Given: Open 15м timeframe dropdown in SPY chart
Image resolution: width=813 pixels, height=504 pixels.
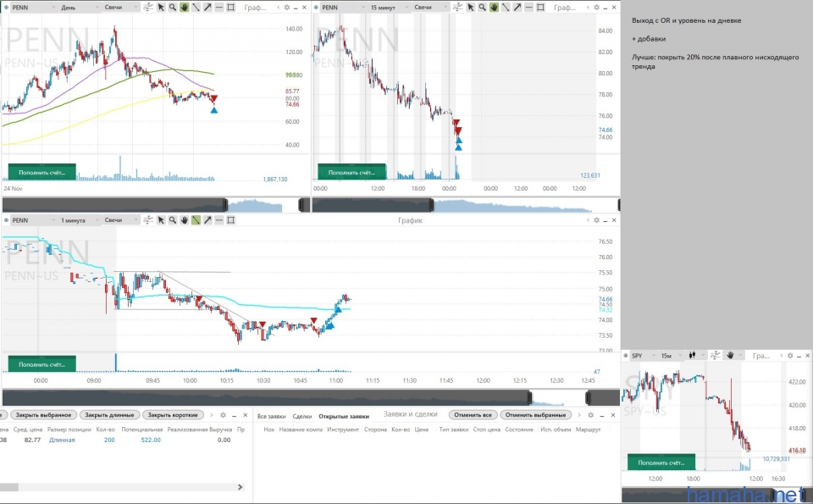Looking at the screenshot, I should [671, 355].
